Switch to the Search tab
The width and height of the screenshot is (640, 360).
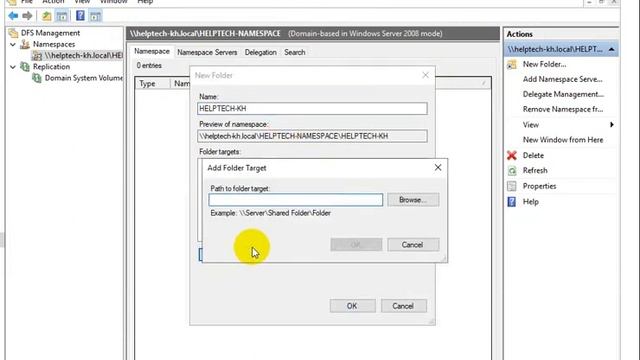[x=295, y=52]
